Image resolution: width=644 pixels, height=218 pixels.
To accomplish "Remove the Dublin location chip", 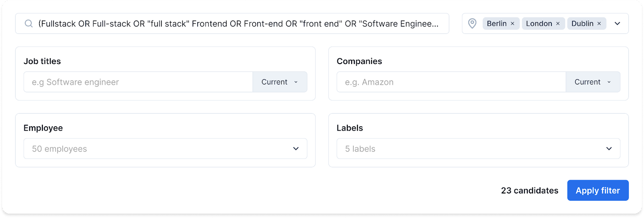I will pos(599,24).
